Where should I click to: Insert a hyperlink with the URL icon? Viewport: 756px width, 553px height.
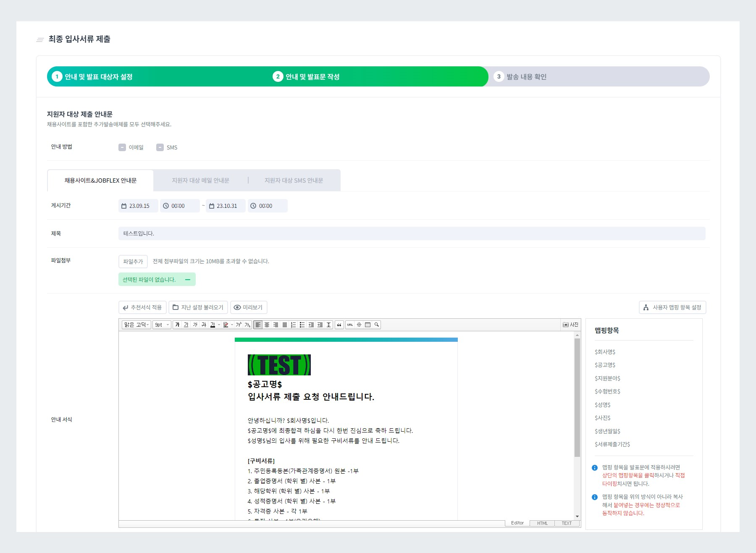tap(349, 324)
